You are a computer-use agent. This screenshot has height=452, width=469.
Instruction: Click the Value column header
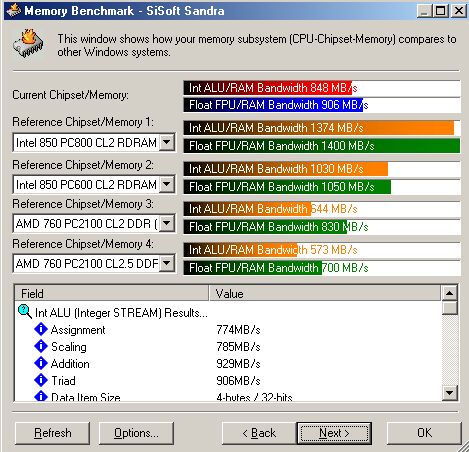tap(325, 293)
